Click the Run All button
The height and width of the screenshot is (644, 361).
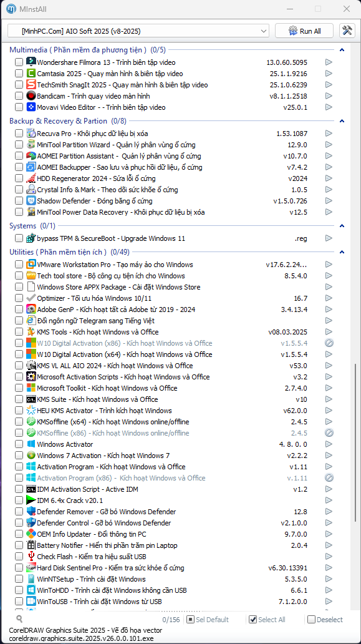(305, 31)
